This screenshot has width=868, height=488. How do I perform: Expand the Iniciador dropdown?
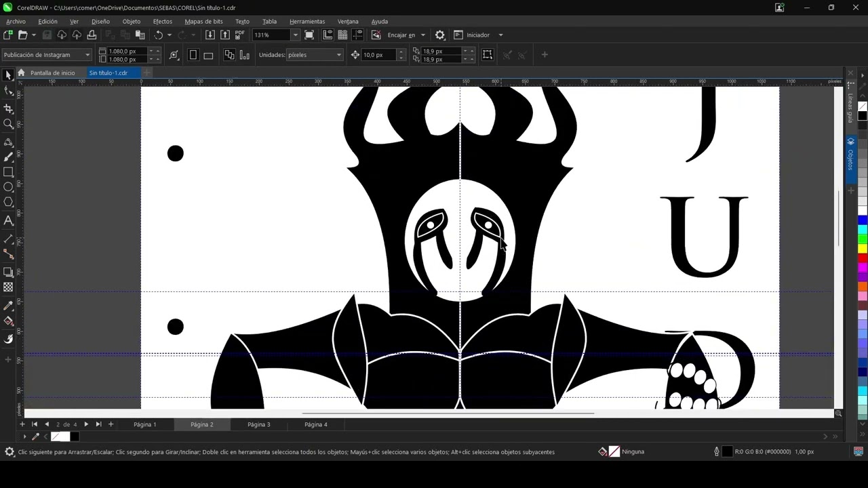(x=500, y=35)
